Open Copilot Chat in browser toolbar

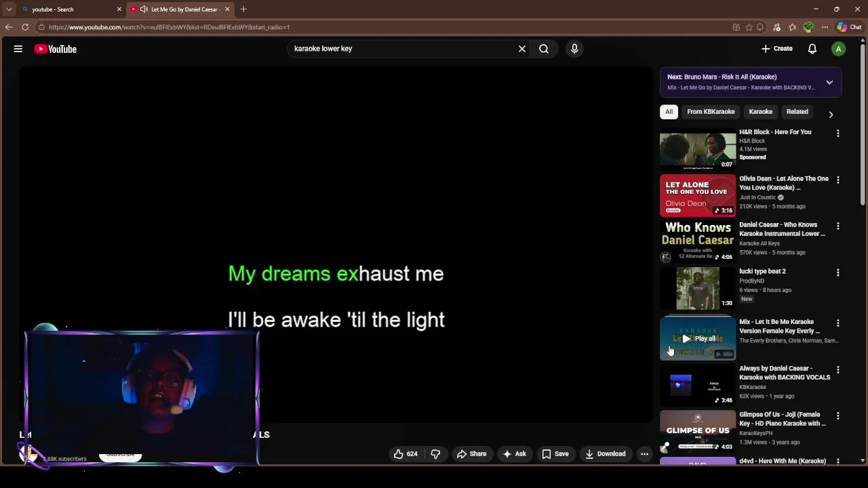tap(849, 27)
